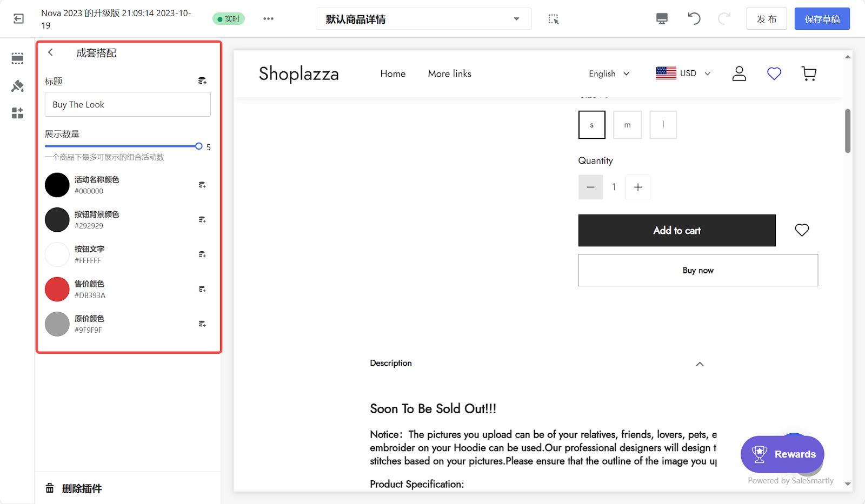Click data source icon for 按钮文字

pyautogui.click(x=202, y=254)
